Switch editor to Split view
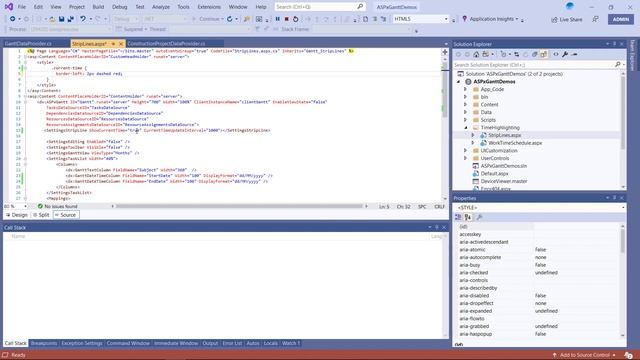640x360 pixels. pos(41,215)
